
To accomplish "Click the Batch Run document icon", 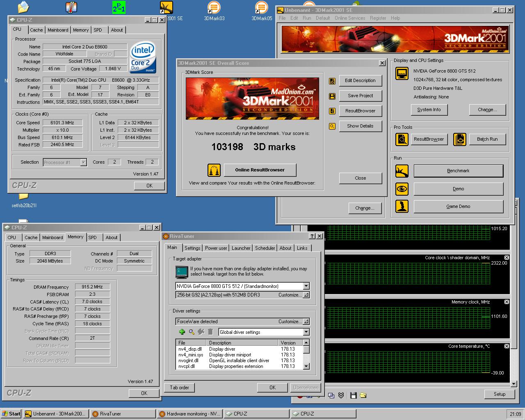I will (x=460, y=139).
